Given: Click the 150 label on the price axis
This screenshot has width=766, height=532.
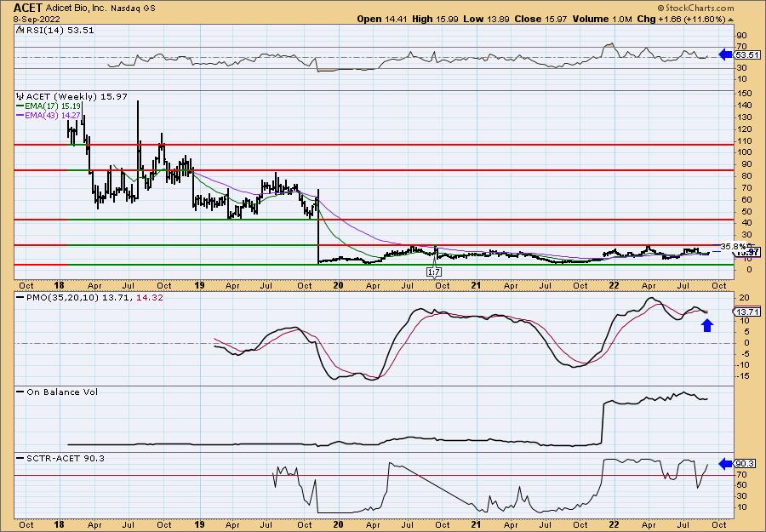Looking at the screenshot, I should [x=745, y=94].
